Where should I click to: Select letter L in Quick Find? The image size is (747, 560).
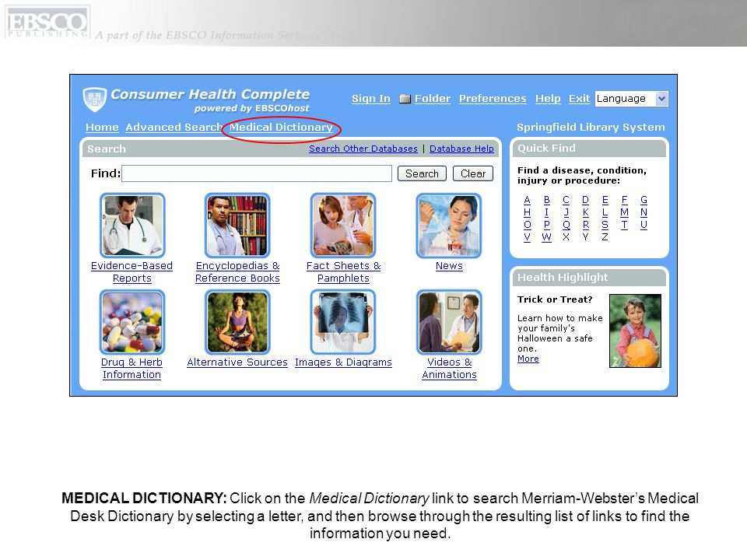(x=605, y=212)
